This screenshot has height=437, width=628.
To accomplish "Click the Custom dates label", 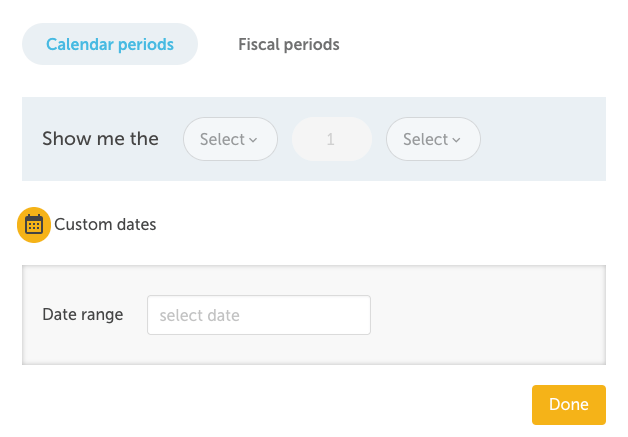I will pyautogui.click(x=105, y=224).
